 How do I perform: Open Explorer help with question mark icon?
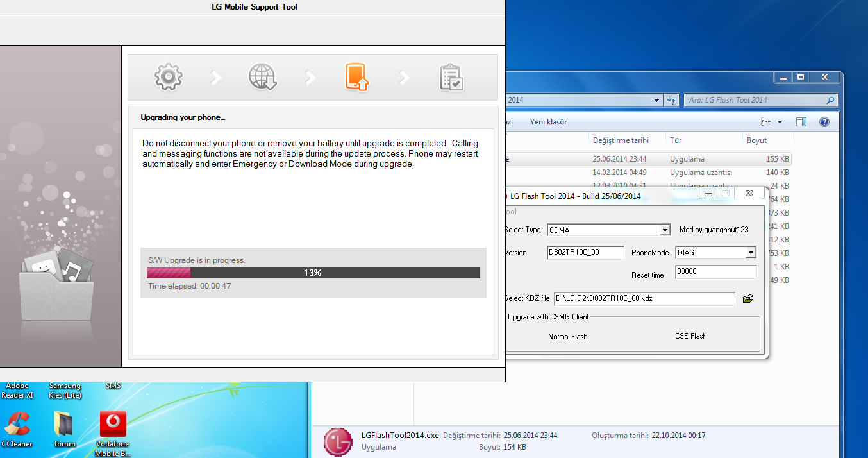pos(824,122)
